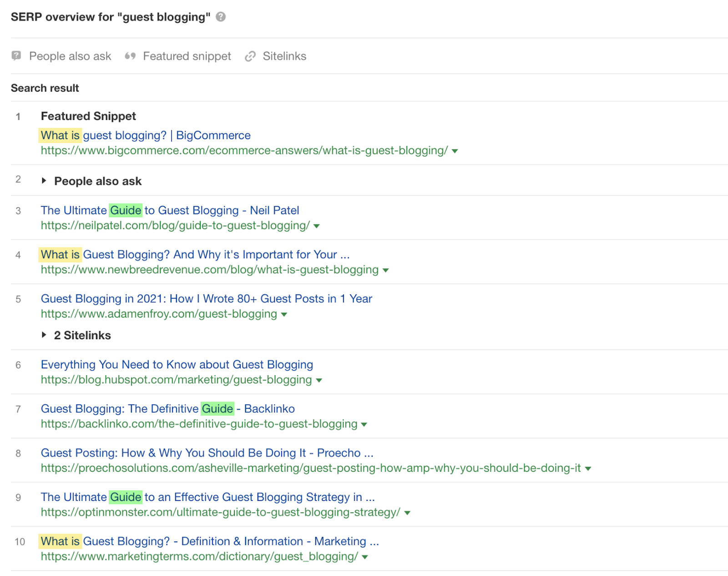
Task: Open the dropdown beside the BigCommerce URL
Action: (x=456, y=151)
